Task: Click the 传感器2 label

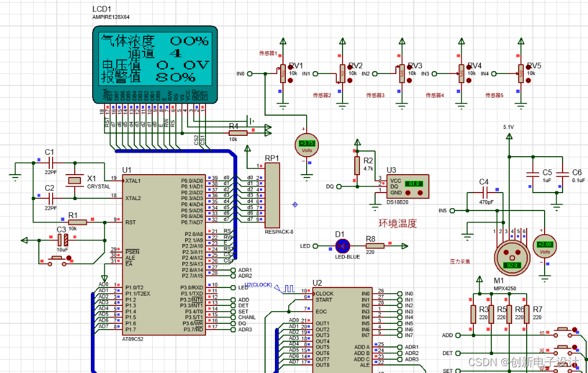Action: click(x=322, y=95)
